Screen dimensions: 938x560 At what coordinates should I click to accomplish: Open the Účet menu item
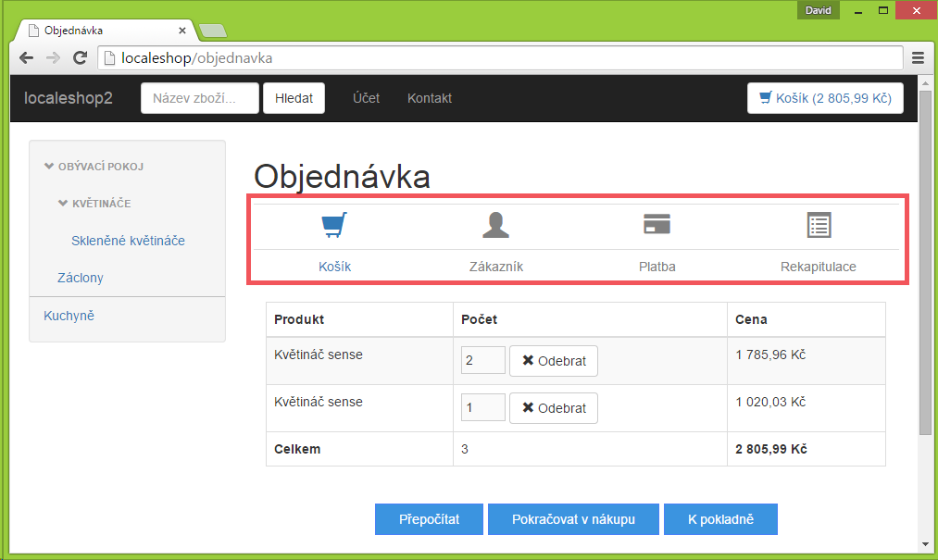(x=366, y=97)
